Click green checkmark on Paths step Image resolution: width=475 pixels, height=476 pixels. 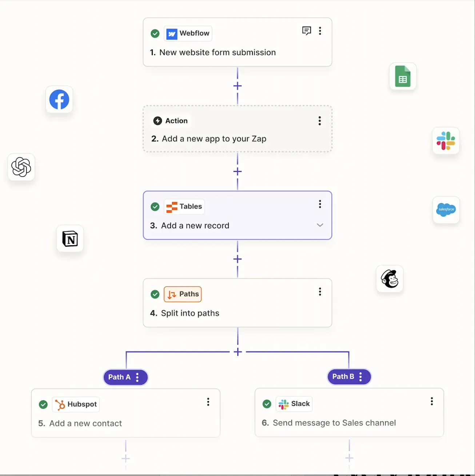point(155,294)
